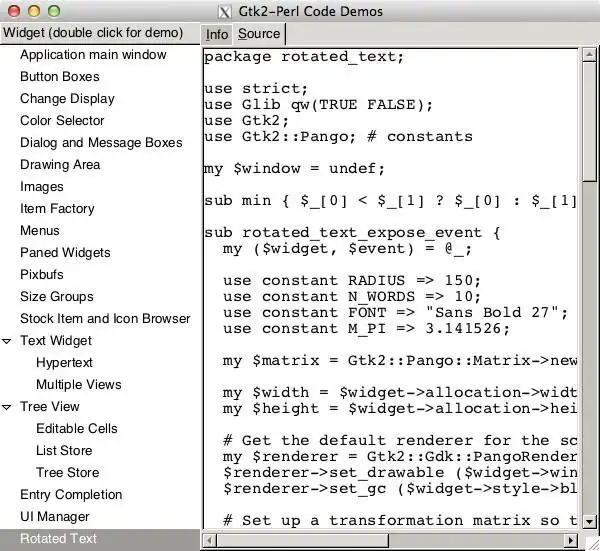
Task: Collapse the Text Widget tree node
Action: 7,341
